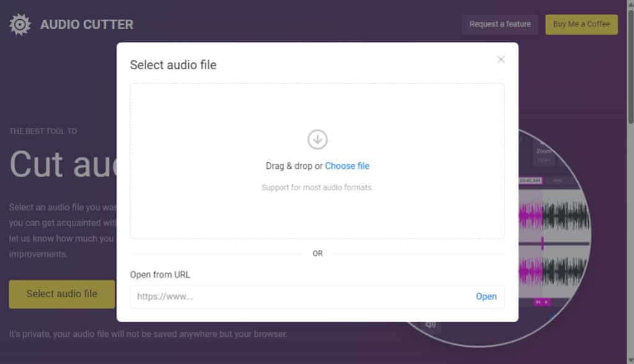
Task: Open the Request a feature page
Action: (x=500, y=24)
